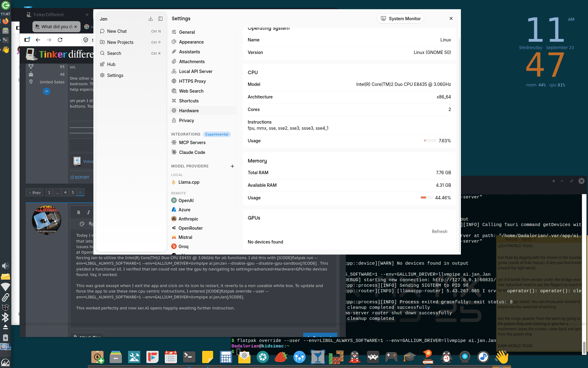Toggle bold in forum reply editor
Viewport: 588px width, 368px height.
[79, 213]
